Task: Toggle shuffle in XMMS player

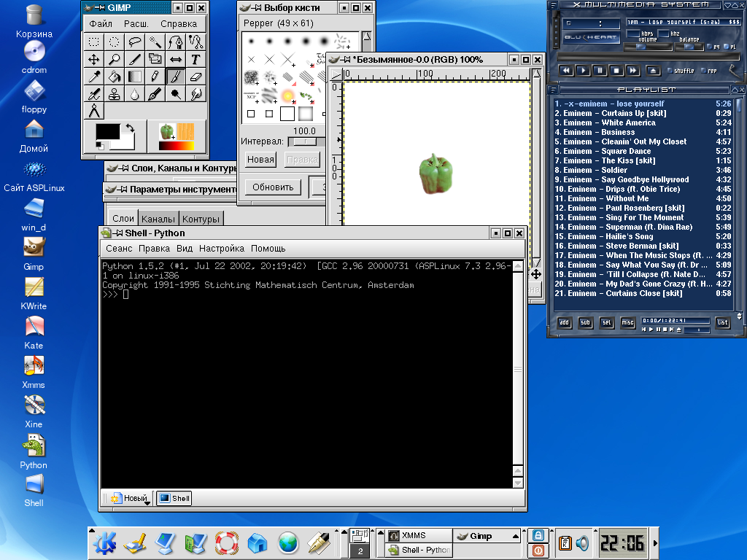Action: pos(681,71)
